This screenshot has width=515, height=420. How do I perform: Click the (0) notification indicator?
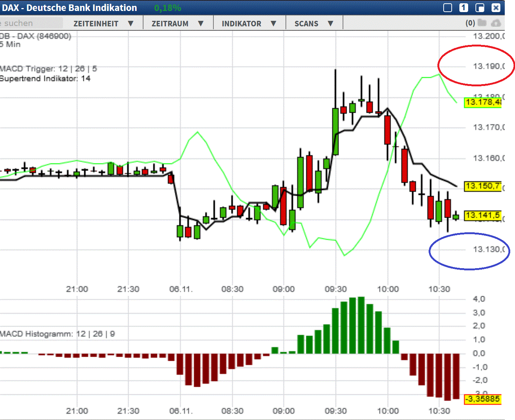coord(470,23)
